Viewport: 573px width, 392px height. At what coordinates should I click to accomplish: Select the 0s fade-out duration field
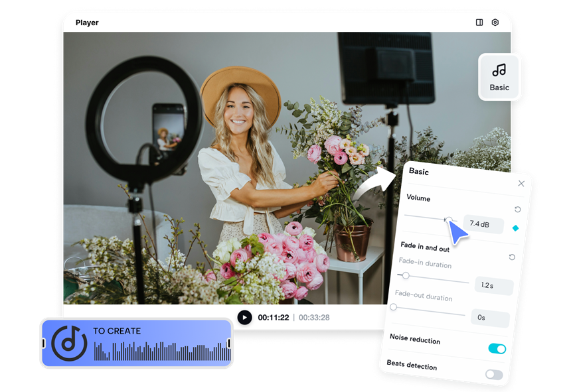pyautogui.click(x=483, y=316)
